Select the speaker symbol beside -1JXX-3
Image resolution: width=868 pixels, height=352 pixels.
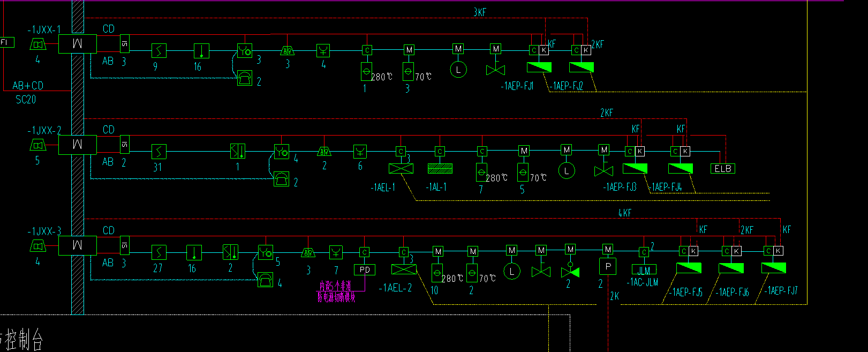point(37,246)
